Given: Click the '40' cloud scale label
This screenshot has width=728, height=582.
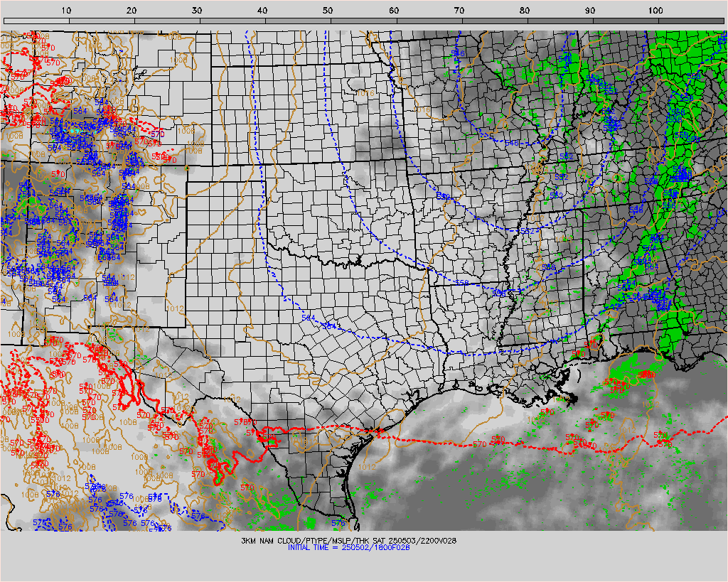Looking at the screenshot, I should click(262, 10).
